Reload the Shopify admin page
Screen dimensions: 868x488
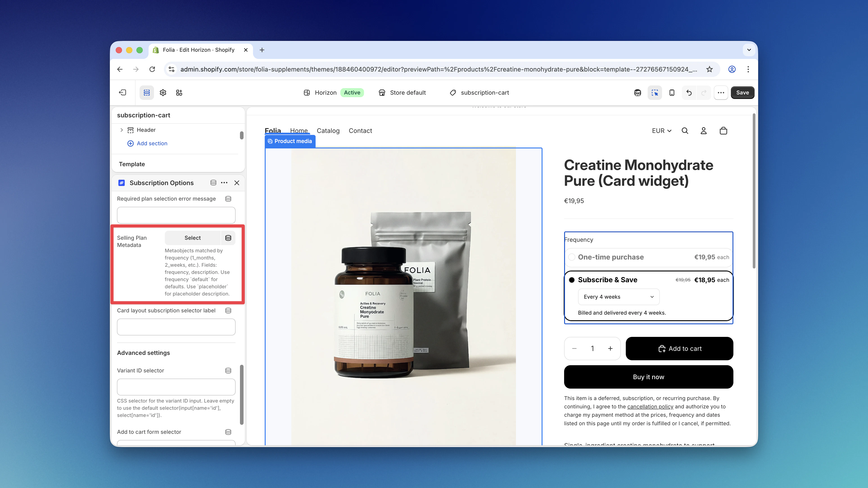click(152, 69)
